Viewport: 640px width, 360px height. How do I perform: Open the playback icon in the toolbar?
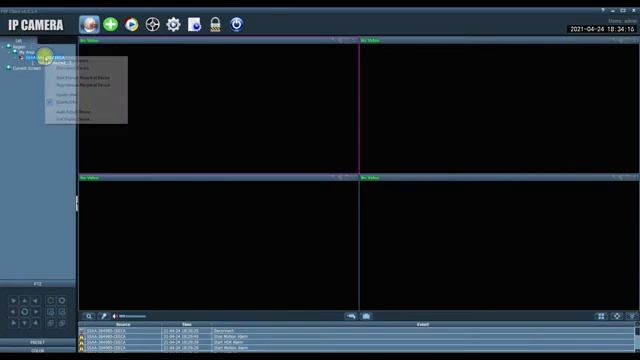pyautogui.click(x=131, y=24)
